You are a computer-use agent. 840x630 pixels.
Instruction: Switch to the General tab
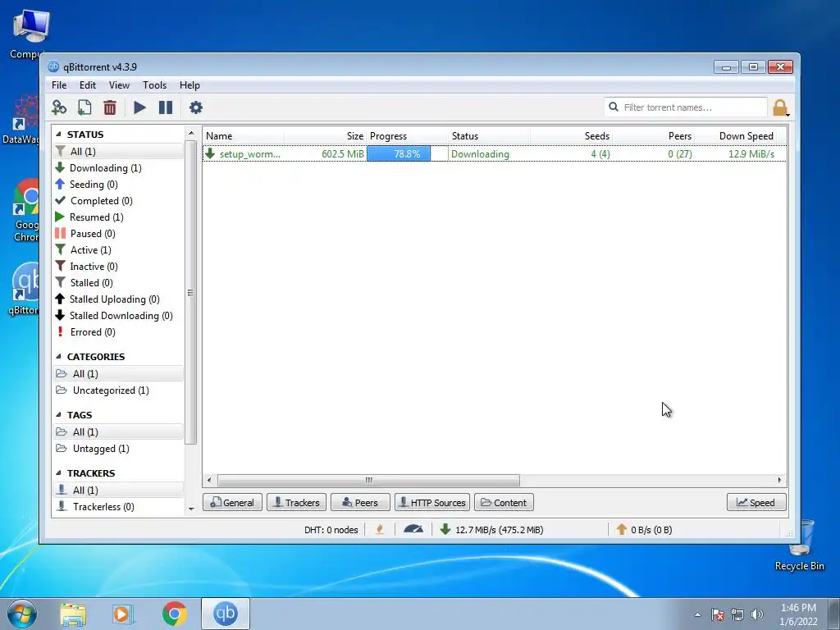pos(232,503)
